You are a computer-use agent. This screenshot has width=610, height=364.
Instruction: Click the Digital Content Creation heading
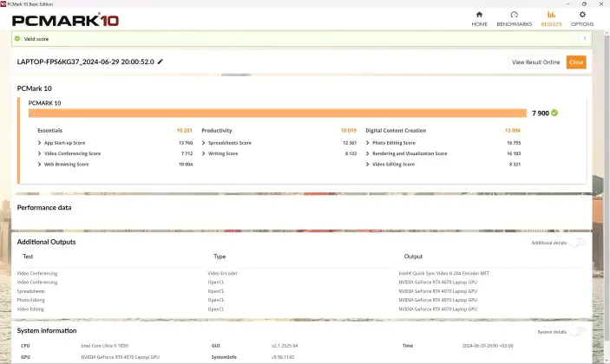coord(396,131)
